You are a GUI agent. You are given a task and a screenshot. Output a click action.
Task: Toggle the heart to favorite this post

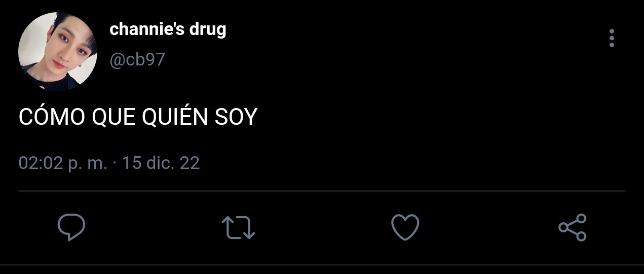pyautogui.click(x=405, y=227)
